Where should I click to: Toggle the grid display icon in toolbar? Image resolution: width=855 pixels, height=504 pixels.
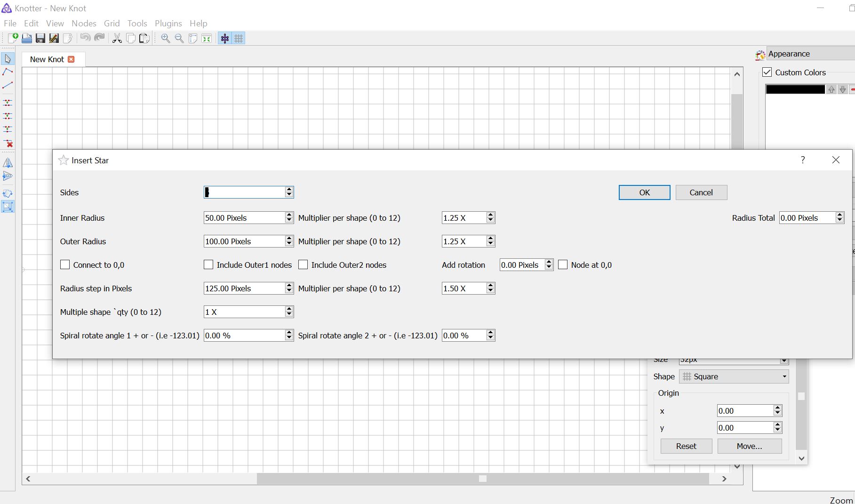coord(239,38)
